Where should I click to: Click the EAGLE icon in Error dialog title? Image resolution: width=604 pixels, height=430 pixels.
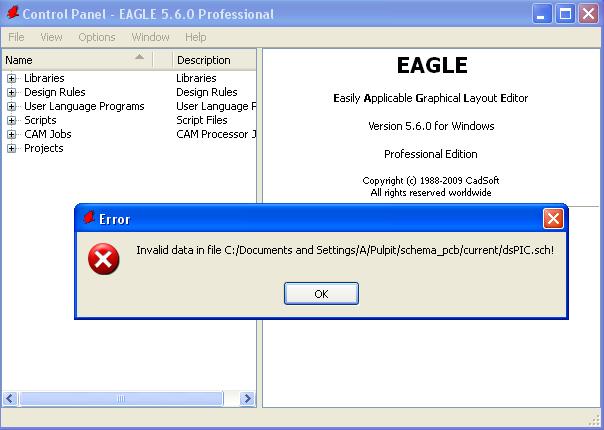[x=89, y=218]
